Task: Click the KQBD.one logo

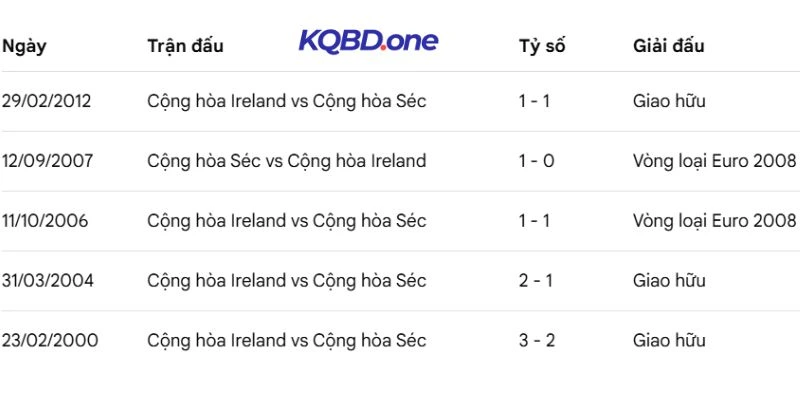Action: tap(368, 41)
